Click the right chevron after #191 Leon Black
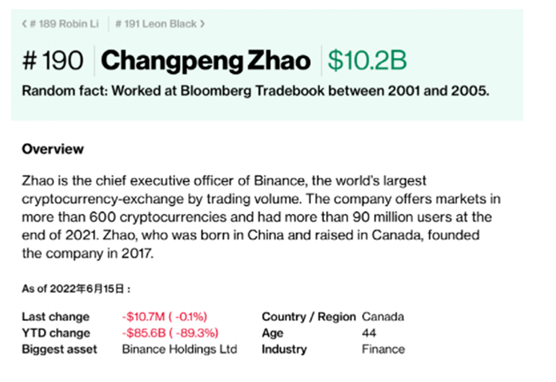556x382 pixels. 202,24
